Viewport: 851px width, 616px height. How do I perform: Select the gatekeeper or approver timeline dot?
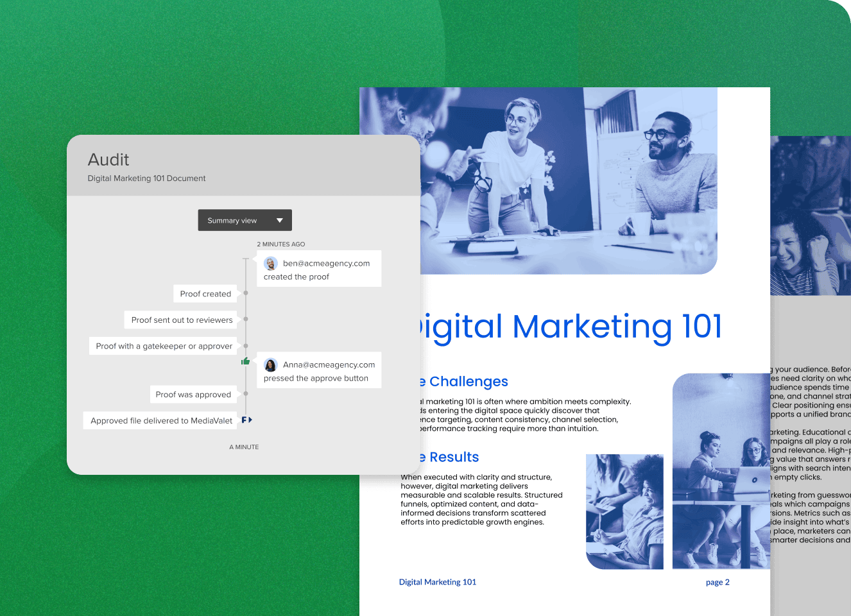click(246, 346)
